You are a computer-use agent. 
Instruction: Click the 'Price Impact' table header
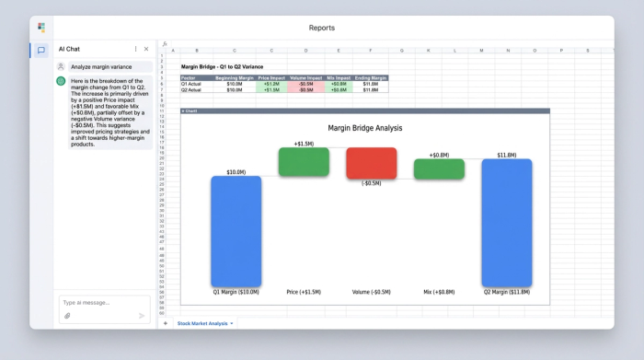coord(271,78)
